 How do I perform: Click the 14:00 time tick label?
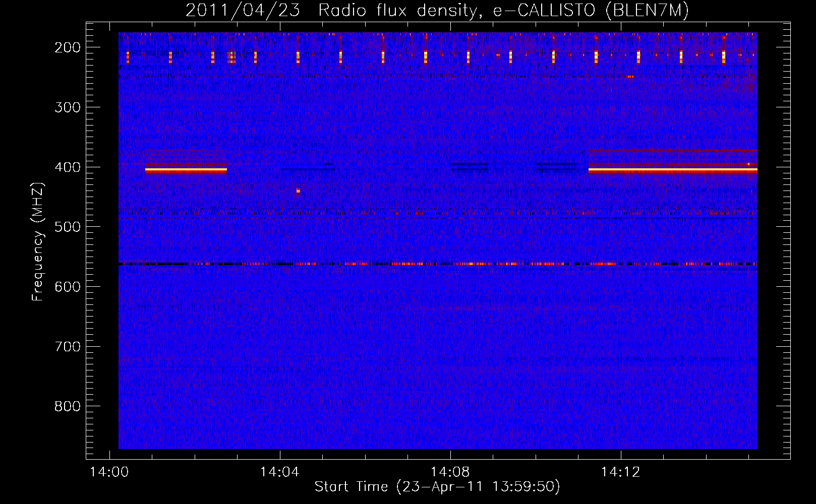(x=109, y=472)
